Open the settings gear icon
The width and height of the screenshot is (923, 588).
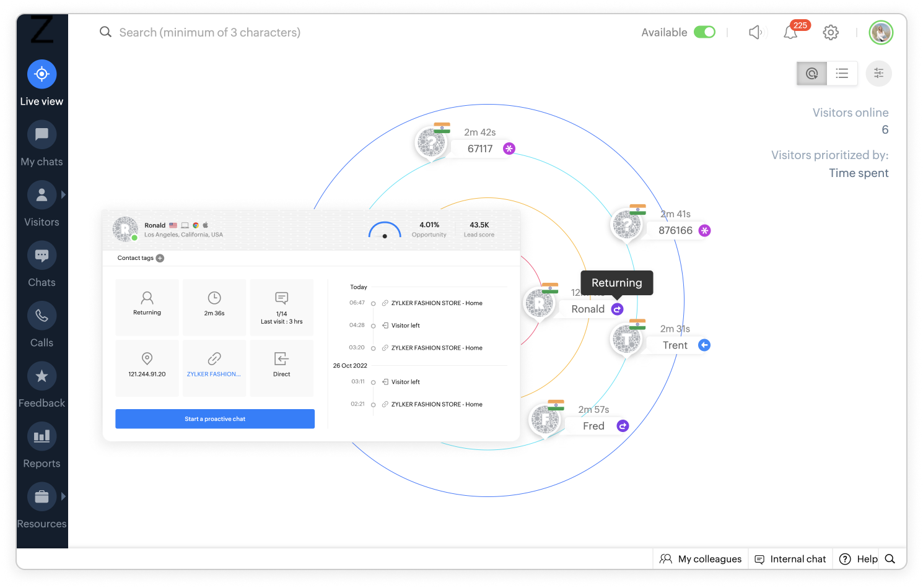coord(831,32)
